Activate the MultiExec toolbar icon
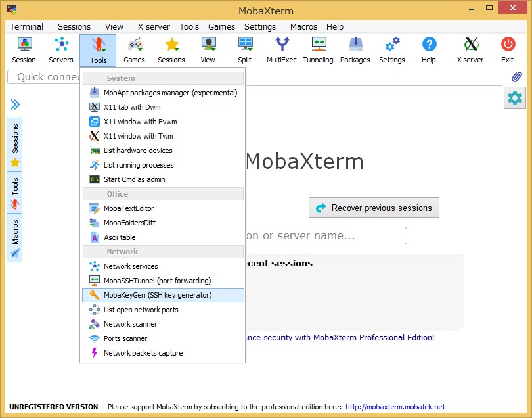This screenshot has height=418, width=532. click(x=282, y=50)
